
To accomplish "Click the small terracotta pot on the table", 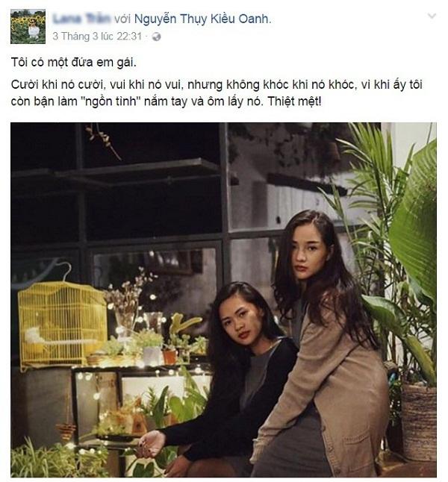I will [169, 357].
